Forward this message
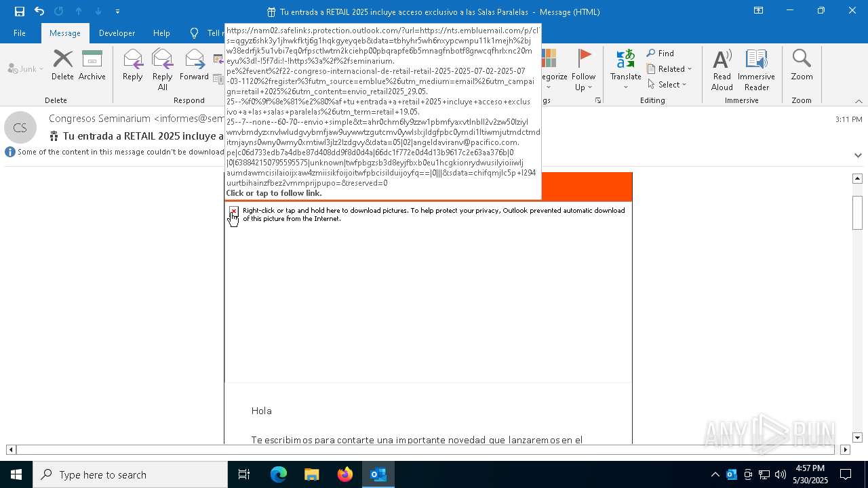 click(194, 65)
